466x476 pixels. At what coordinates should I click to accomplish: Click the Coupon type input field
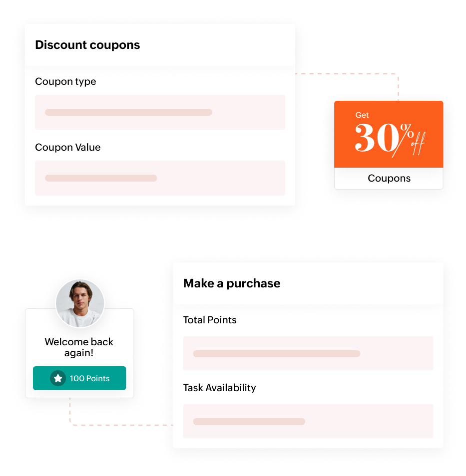pos(160,112)
